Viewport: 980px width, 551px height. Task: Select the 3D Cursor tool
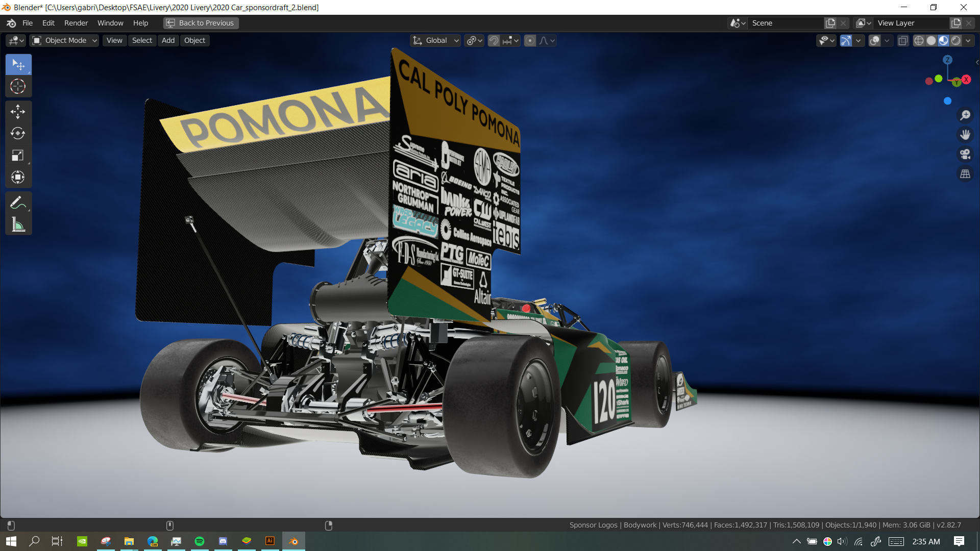click(18, 86)
